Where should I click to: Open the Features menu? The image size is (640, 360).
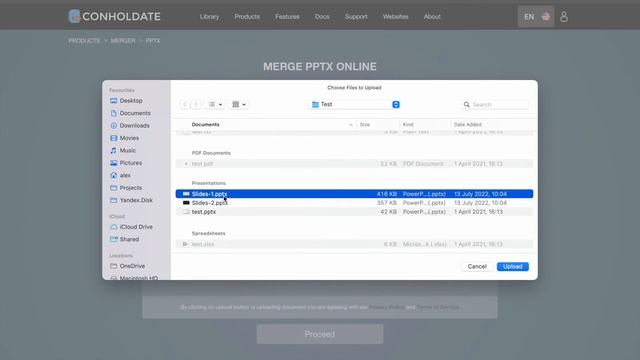tap(287, 17)
